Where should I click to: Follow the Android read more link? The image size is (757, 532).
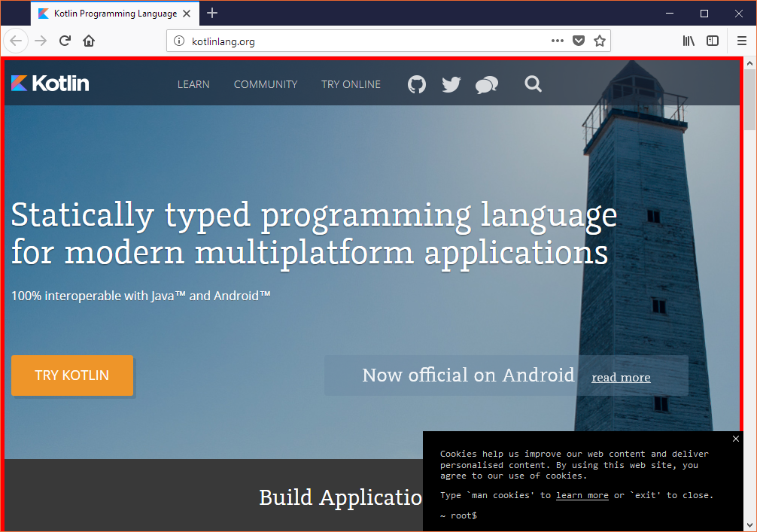tap(621, 378)
